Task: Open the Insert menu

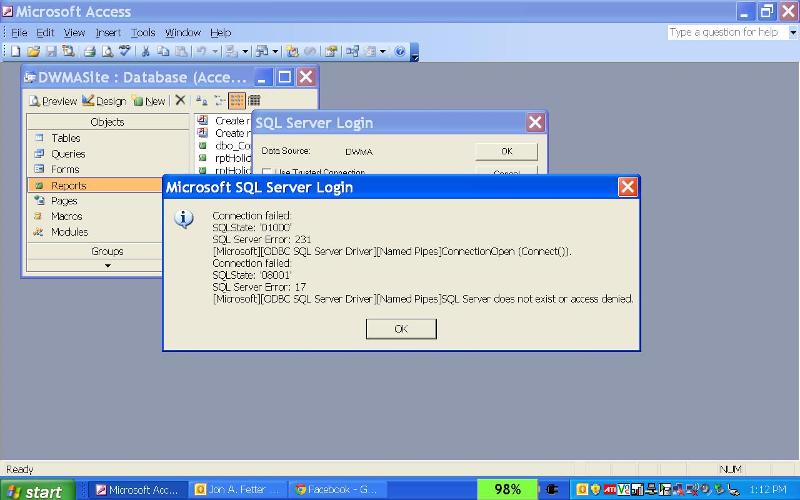Action: coord(108,33)
